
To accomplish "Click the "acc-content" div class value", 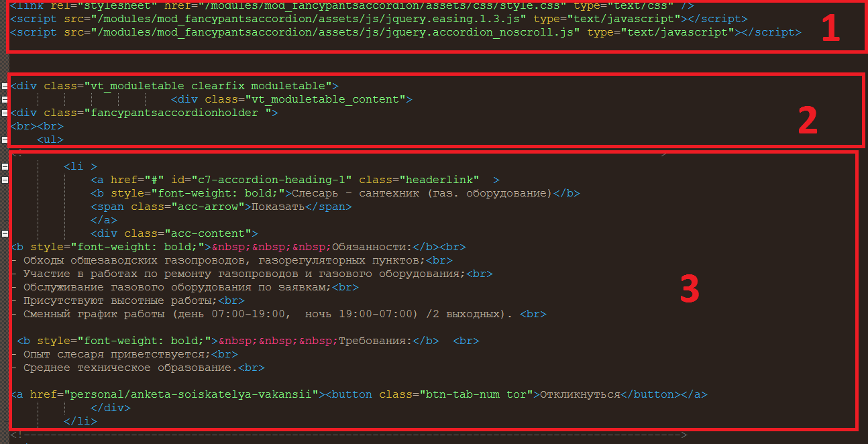I will [x=208, y=233].
